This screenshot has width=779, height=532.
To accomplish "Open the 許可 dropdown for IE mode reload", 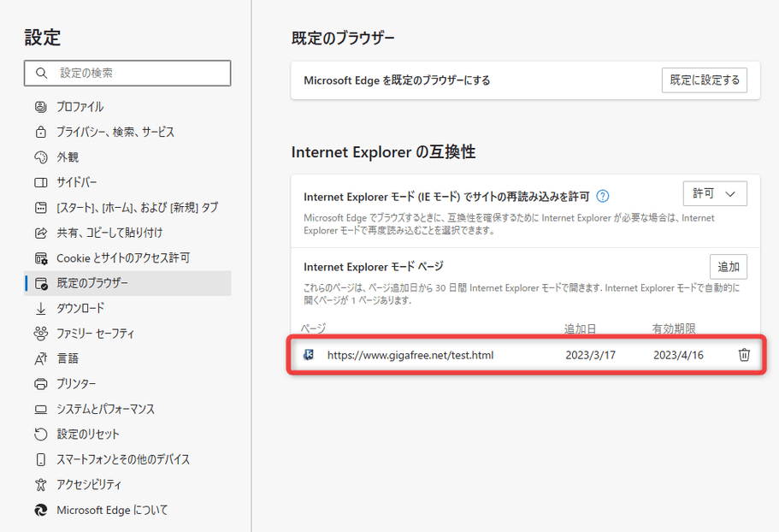I will pos(715,193).
